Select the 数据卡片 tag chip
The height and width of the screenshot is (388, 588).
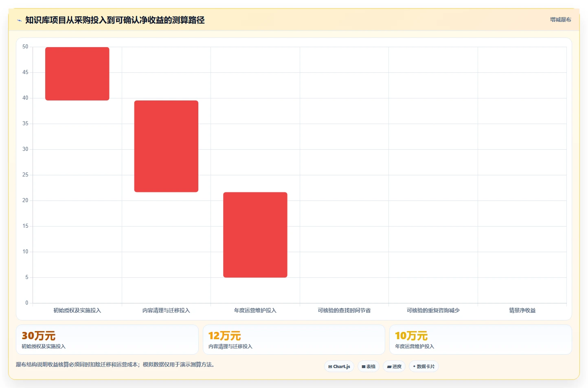(x=424, y=366)
